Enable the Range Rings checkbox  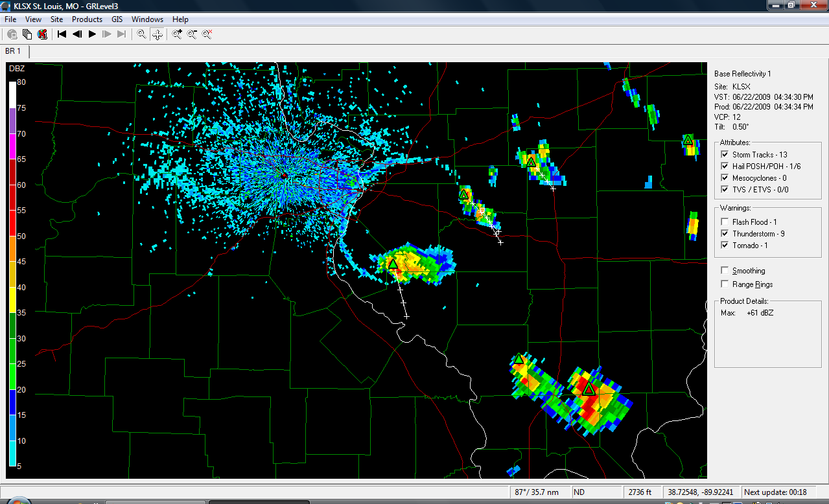click(x=725, y=284)
